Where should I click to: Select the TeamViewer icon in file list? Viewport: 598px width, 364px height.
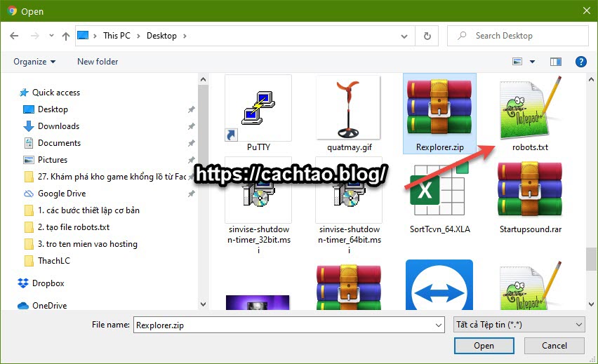[439, 285]
